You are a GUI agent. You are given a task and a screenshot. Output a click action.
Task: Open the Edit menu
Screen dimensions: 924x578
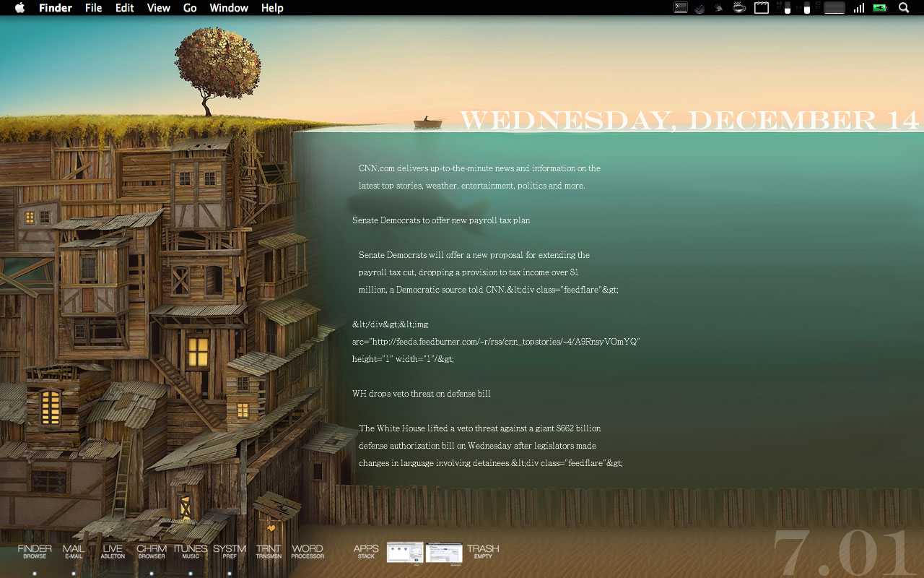(x=125, y=8)
